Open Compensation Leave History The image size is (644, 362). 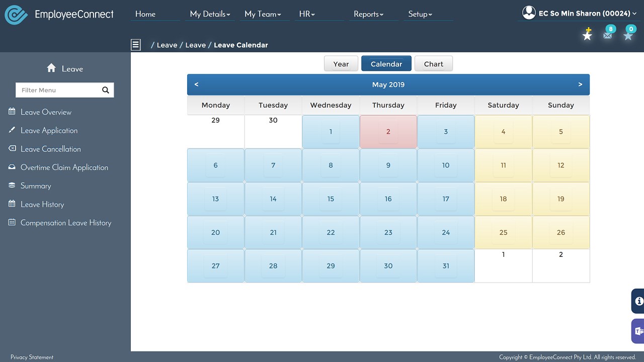pos(66,222)
